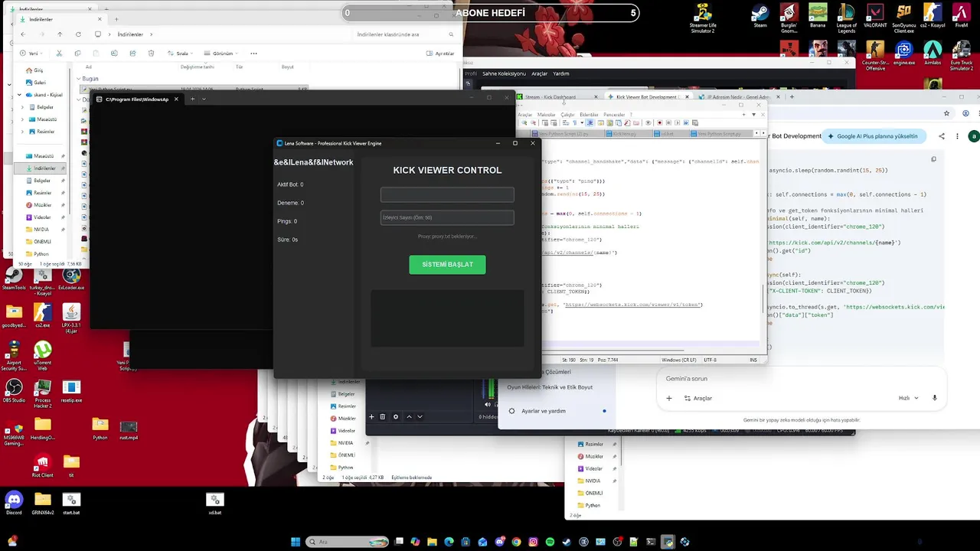Click the Pings counter in Lena Software
The image size is (980, 551).
click(x=287, y=221)
